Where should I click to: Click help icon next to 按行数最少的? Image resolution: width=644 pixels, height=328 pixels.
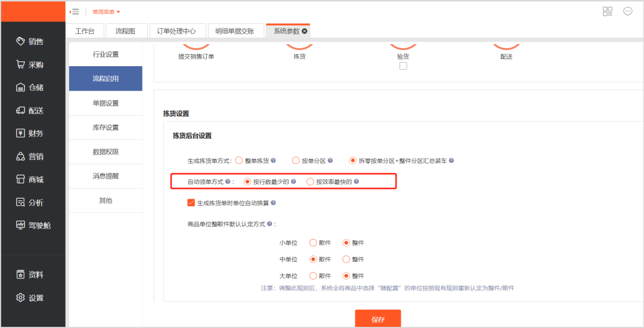click(293, 182)
